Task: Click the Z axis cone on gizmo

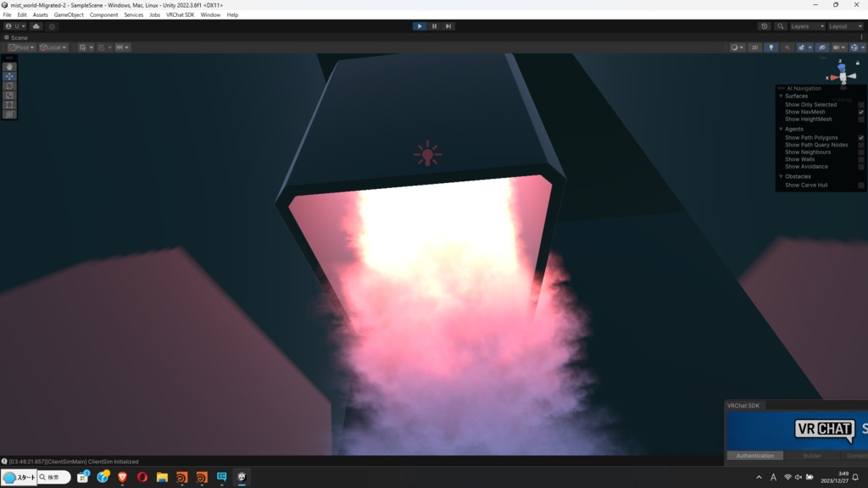Action: 842,68
